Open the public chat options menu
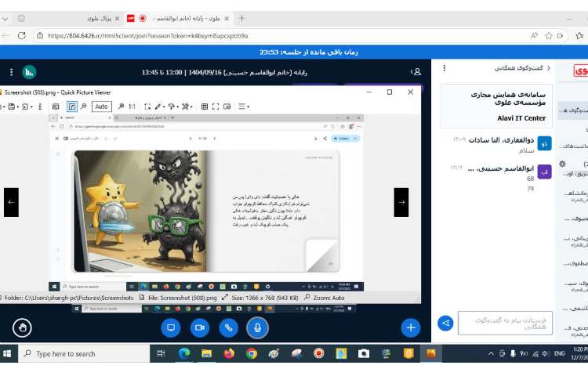588x376 pixels. 445,68
